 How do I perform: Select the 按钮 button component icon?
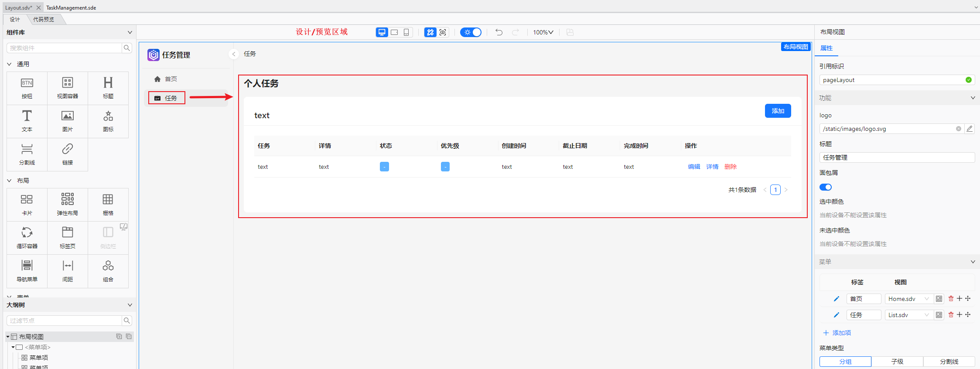(27, 88)
